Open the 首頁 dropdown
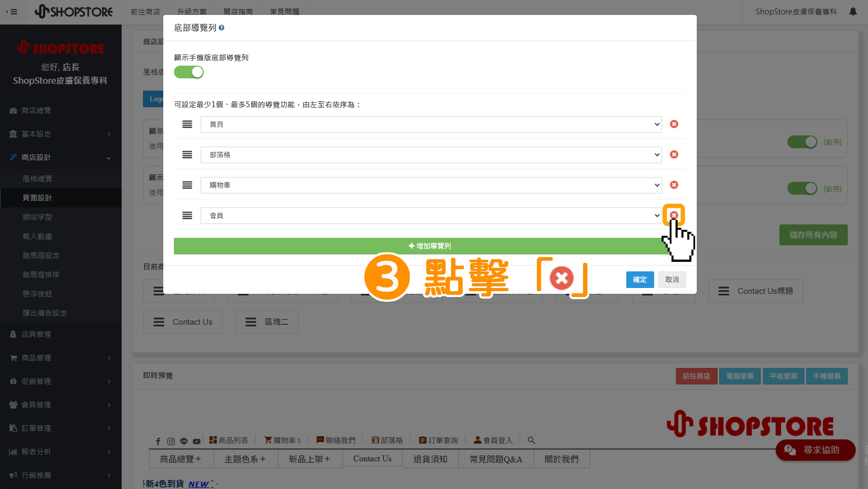 pos(431,124)
